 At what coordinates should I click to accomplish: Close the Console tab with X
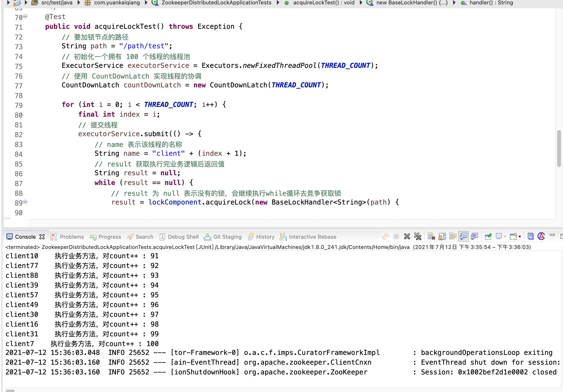click(x=42, y=237)
